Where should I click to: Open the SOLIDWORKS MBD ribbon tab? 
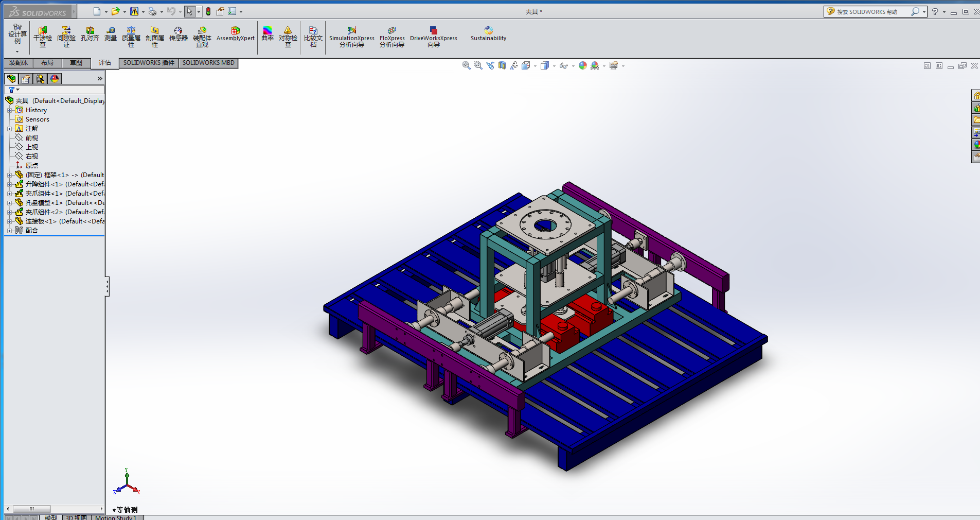(208, 63)
